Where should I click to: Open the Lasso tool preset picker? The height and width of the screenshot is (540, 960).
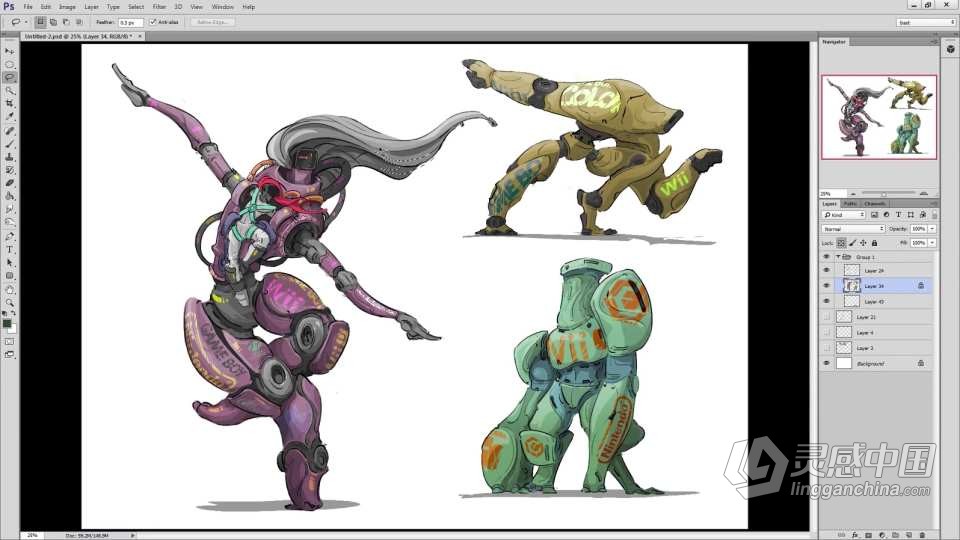(18, 22)
